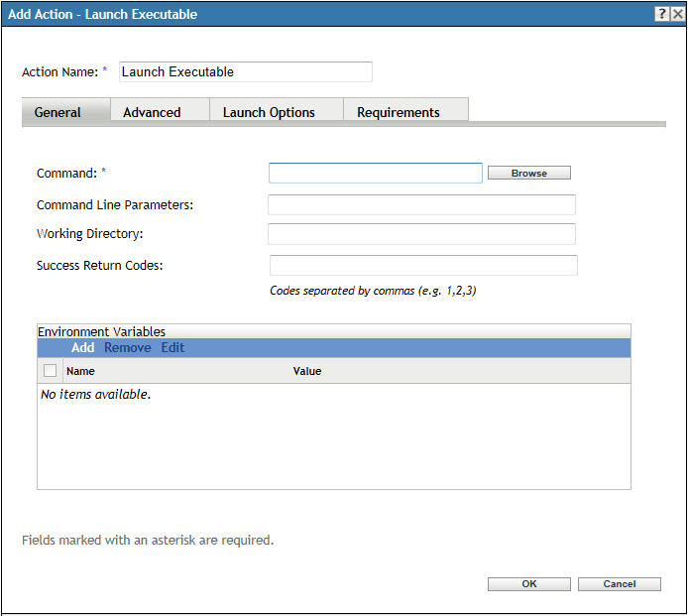Click the Cancel button
This screenshot has width=688, height=616.
(620, 584)
